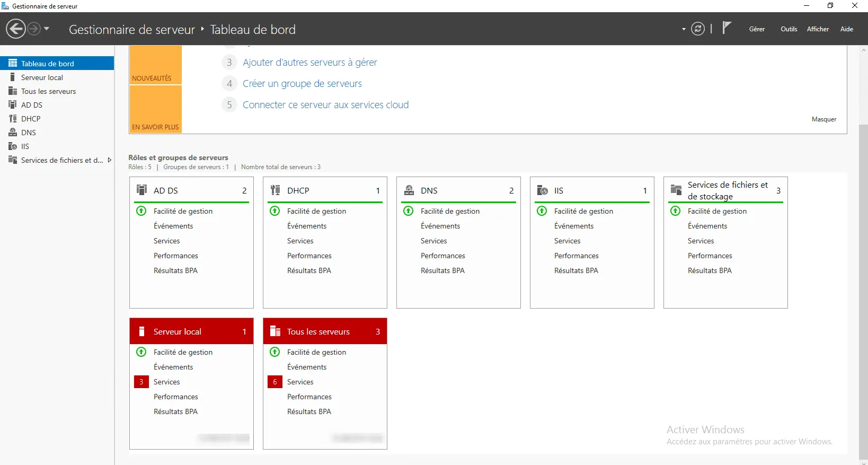Click the back navigation arrow button
This screenshot has height=465, width=868.
[x=16, y=29]
